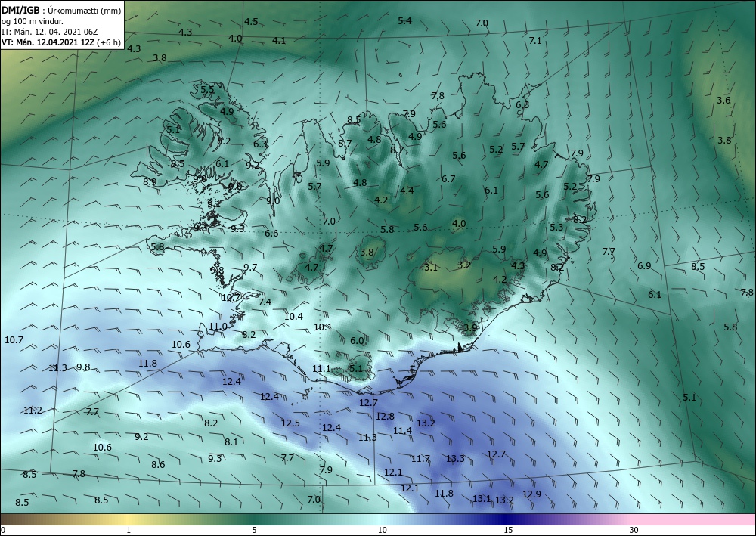Viewport: 756px width, 536px height.
Task: Click the map value '8.6'
Action: coord(158,465)
